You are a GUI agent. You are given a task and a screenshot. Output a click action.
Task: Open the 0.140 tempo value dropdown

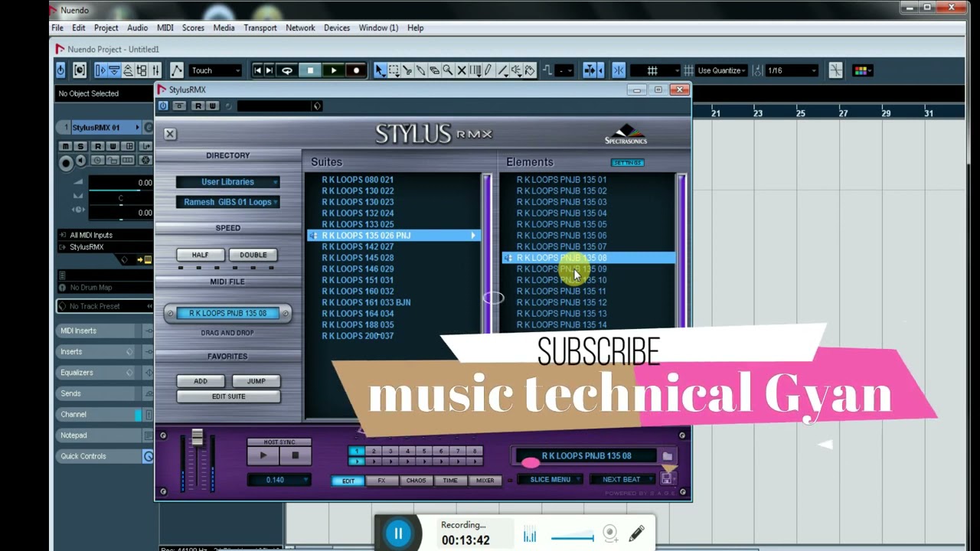click(x=279, y=480)
